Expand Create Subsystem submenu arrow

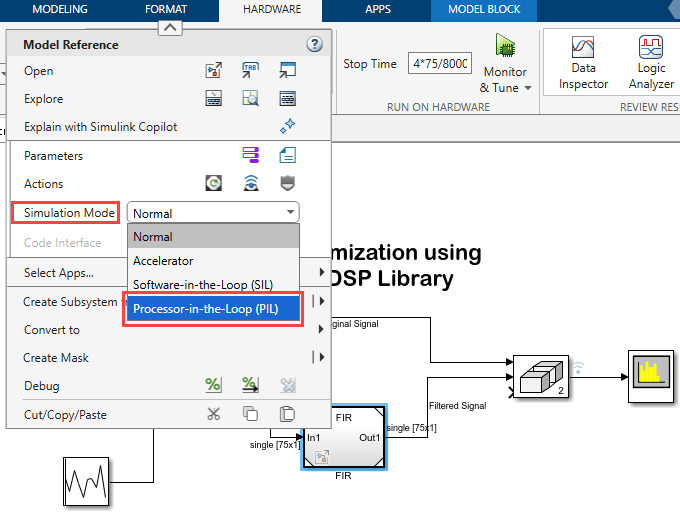(321, 301)
